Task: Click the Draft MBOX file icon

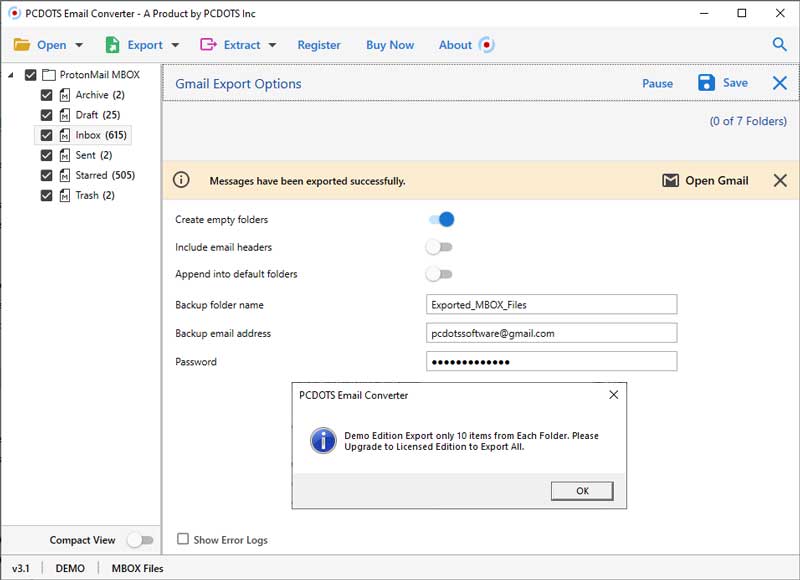Action: [65, 115]
